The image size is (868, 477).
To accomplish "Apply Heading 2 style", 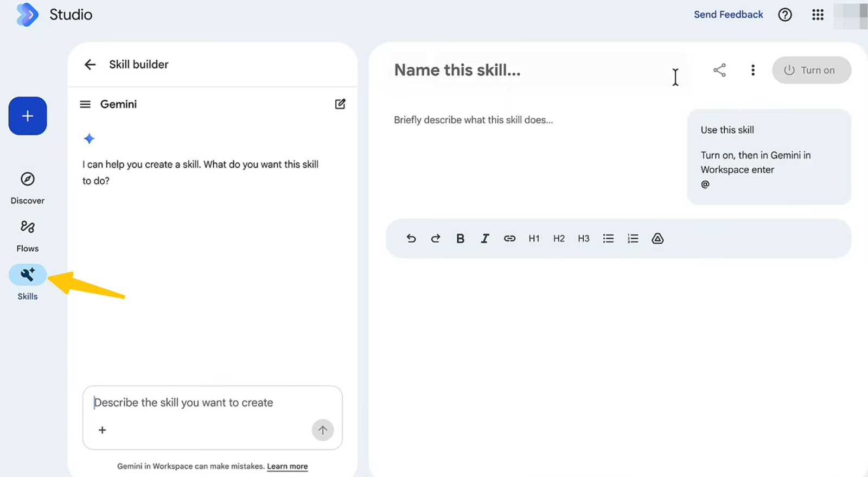I will pos(559,238).
